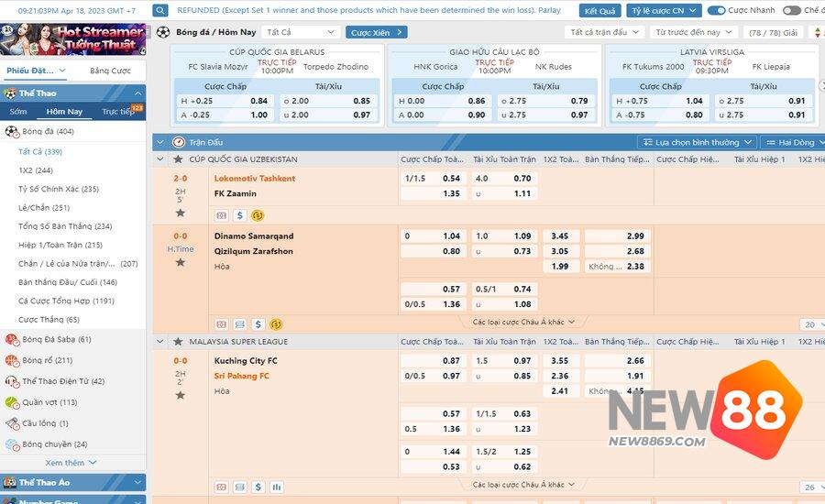Expand Xem thêm in sports sidebar

pyautogui.click(x=71, y=463)
